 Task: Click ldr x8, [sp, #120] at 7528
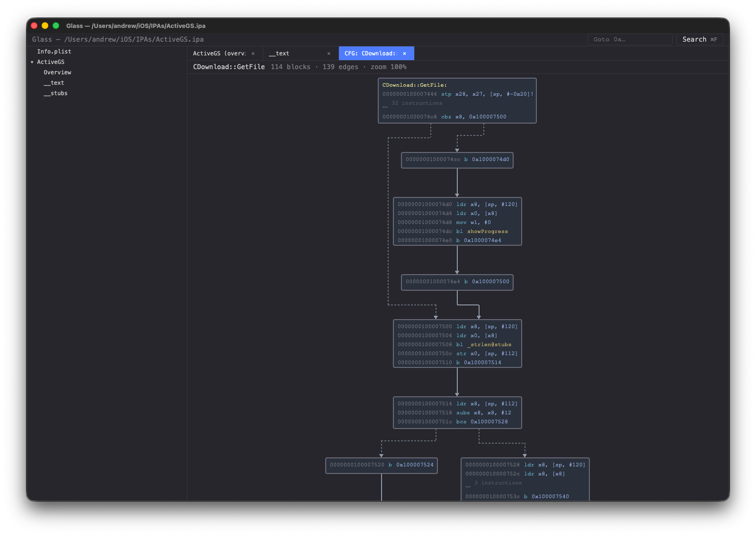(x=555, y=465)
